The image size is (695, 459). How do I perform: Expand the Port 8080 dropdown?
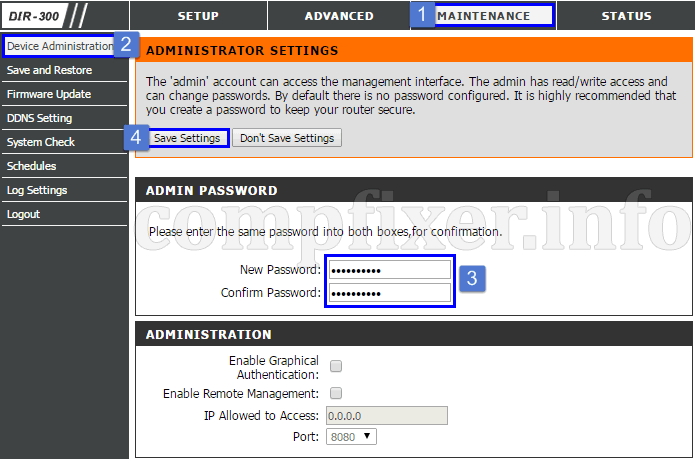pyautogui.click(x=351, y=436)
